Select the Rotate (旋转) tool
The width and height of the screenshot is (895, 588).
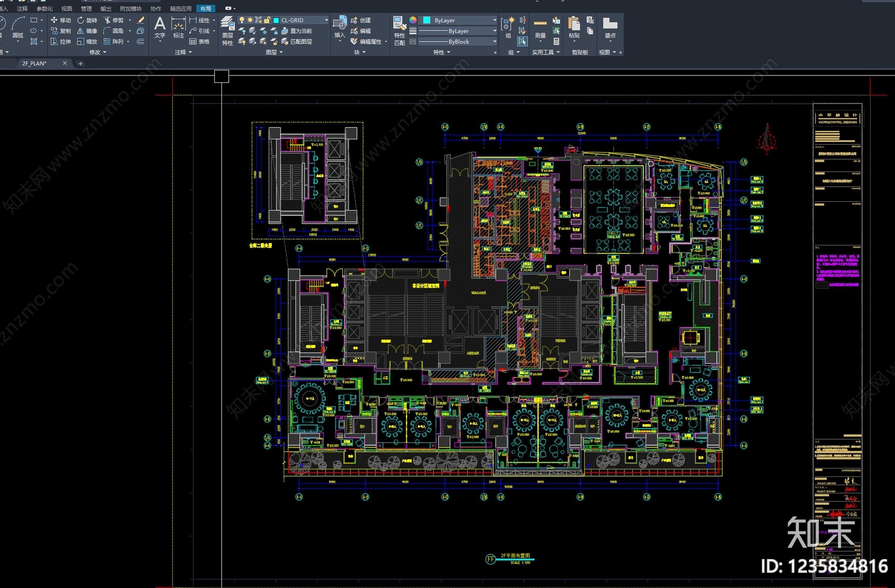pyautogui.click(x=87, y=20)
